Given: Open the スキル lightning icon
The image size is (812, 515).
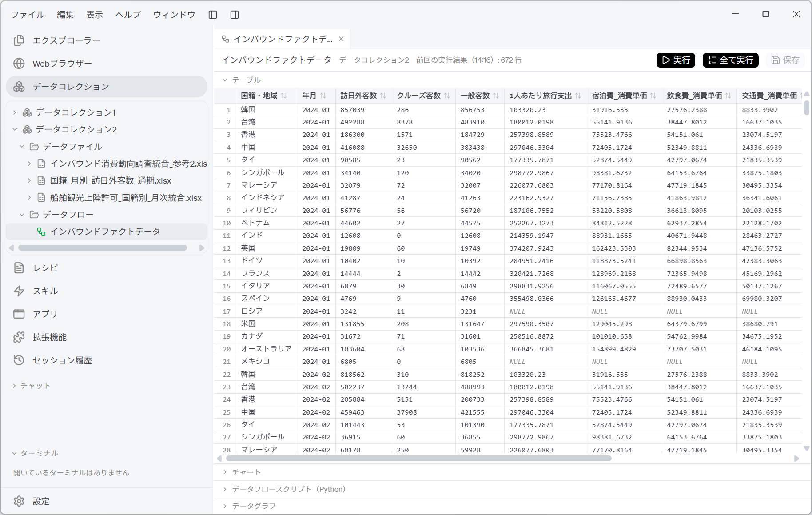Looking at the screenshot, I should 19,291.
